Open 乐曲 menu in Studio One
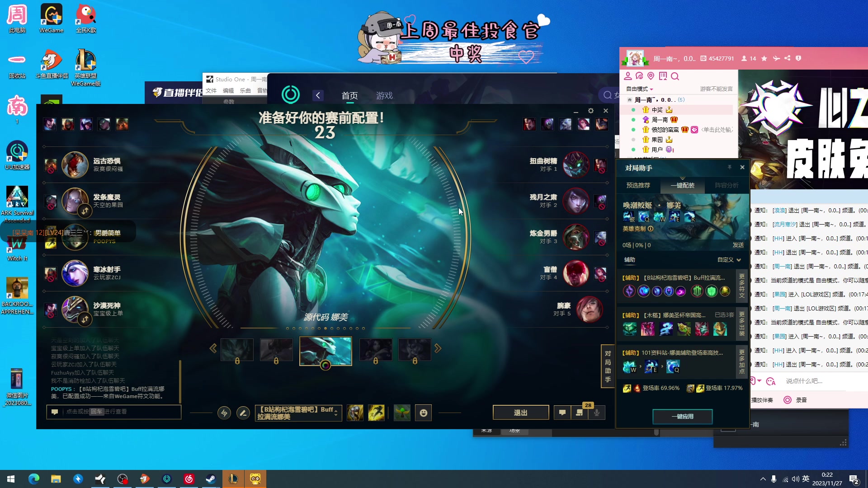 tap(245, 90)
